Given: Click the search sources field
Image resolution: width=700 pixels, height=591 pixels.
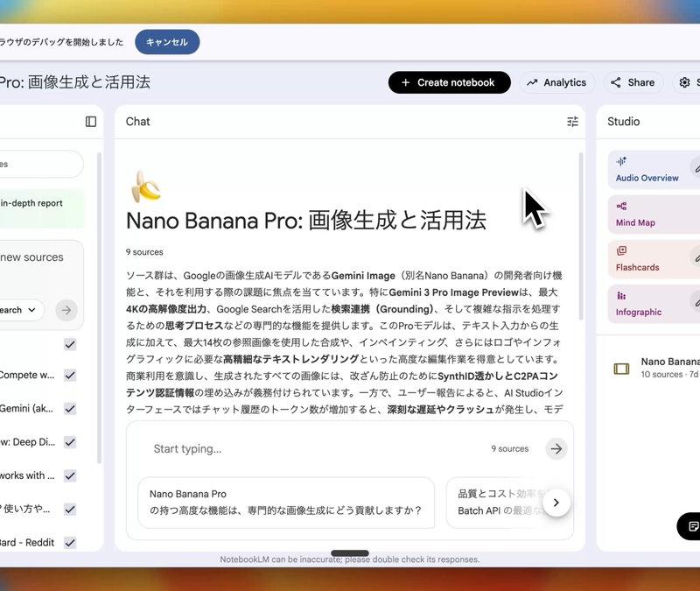Looking at the screenshot, I should 41,164.
